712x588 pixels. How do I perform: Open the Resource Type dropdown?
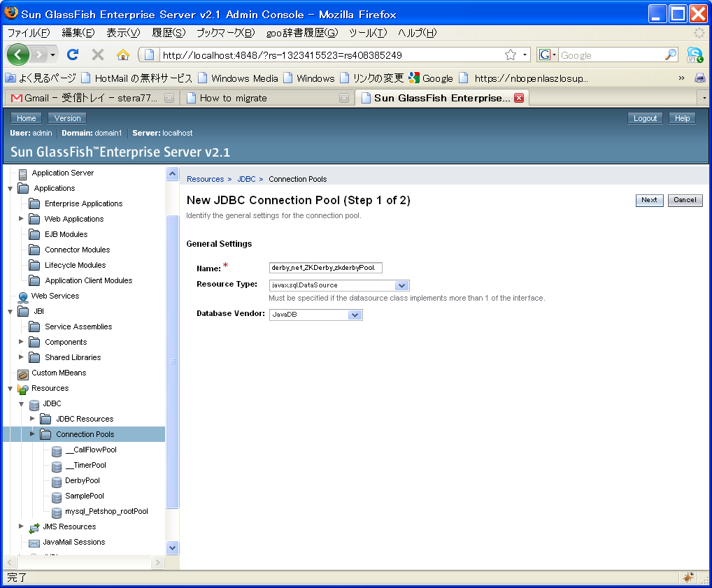tap(401, 285)
